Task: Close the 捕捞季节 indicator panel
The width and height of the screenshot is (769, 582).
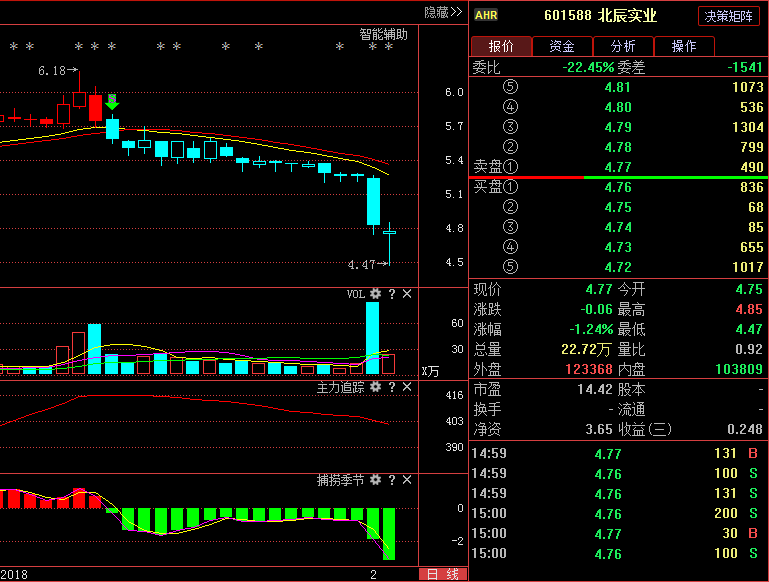Action: point(407,480)
